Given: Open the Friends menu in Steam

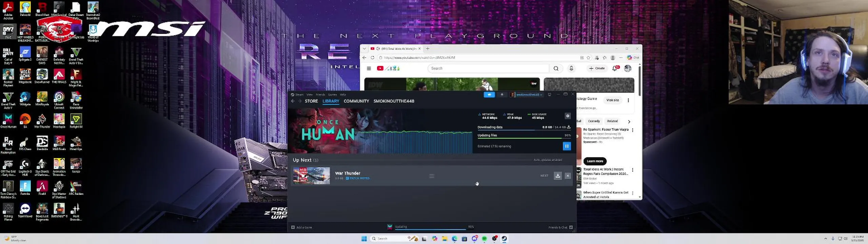Looking at the screenshot, I should 320,95.
